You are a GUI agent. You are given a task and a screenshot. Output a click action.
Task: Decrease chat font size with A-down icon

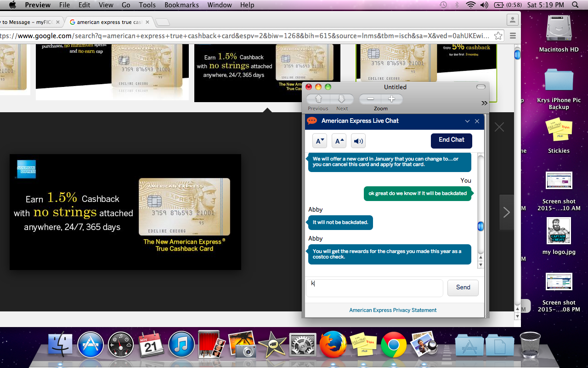pyautogui.click(x=320, y=141)
